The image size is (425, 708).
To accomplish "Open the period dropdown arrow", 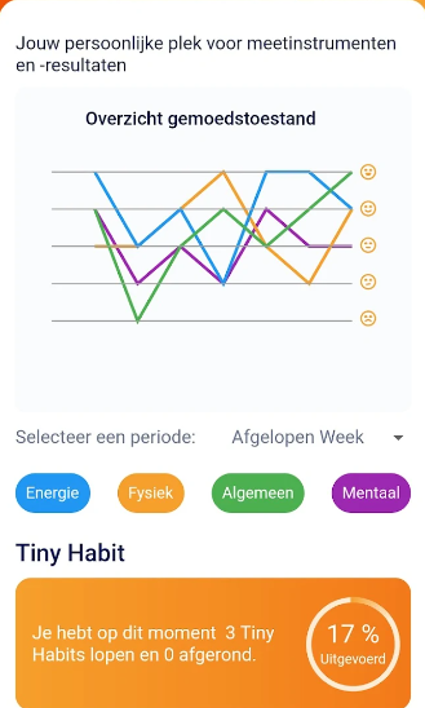I will (398, 438).
